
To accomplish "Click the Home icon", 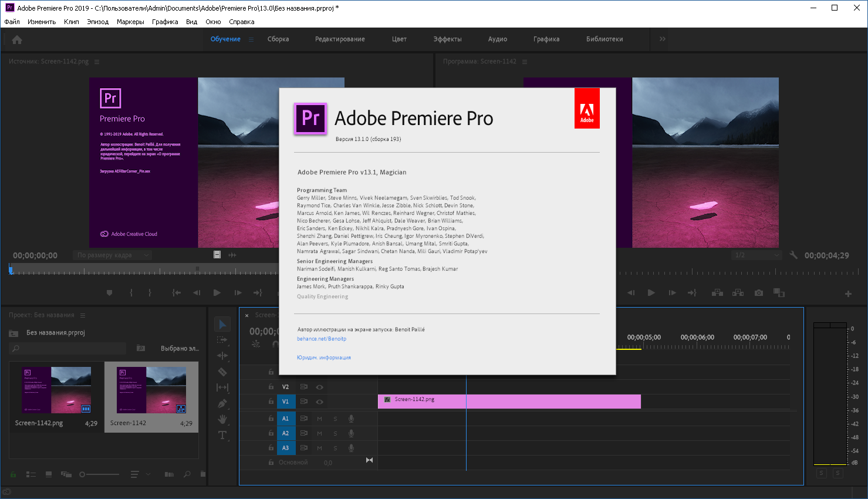I will tap(17, 39).
